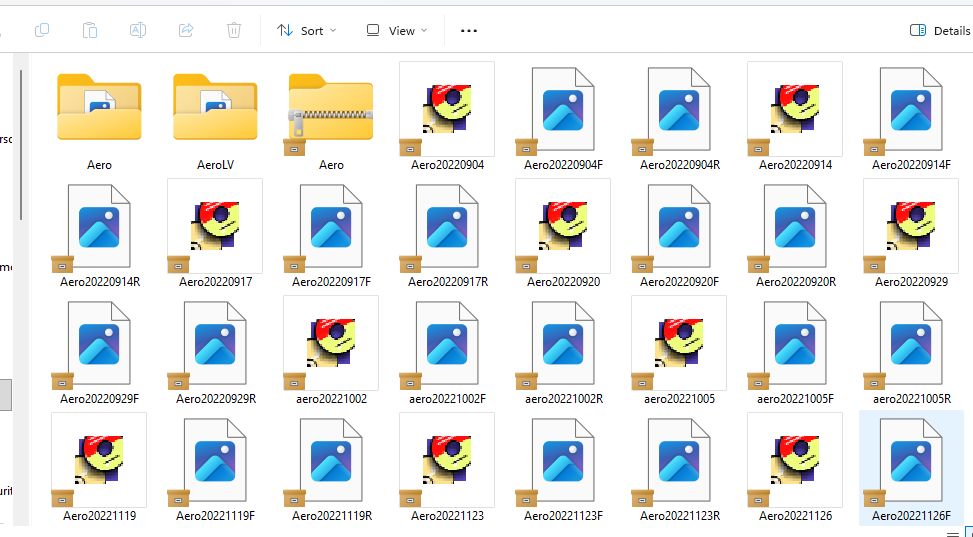This screenshot has width=973, height=537.
Task: Click the Paste clipboard icon
Action: click(x=90, y=30)
